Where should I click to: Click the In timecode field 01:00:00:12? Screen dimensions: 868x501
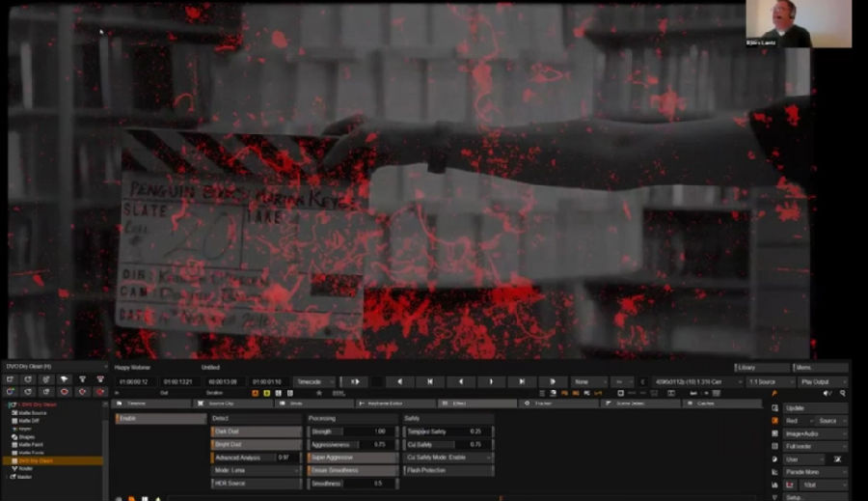coord(136,382)
